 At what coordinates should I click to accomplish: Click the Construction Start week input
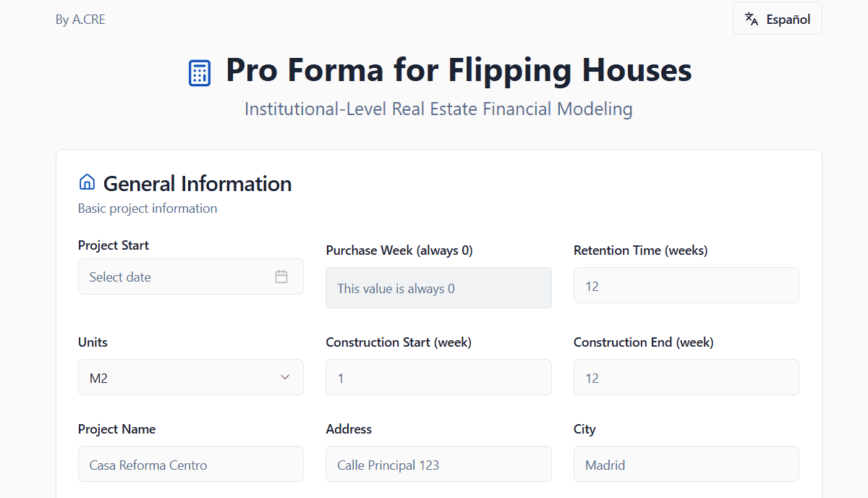tap(438, 377)
